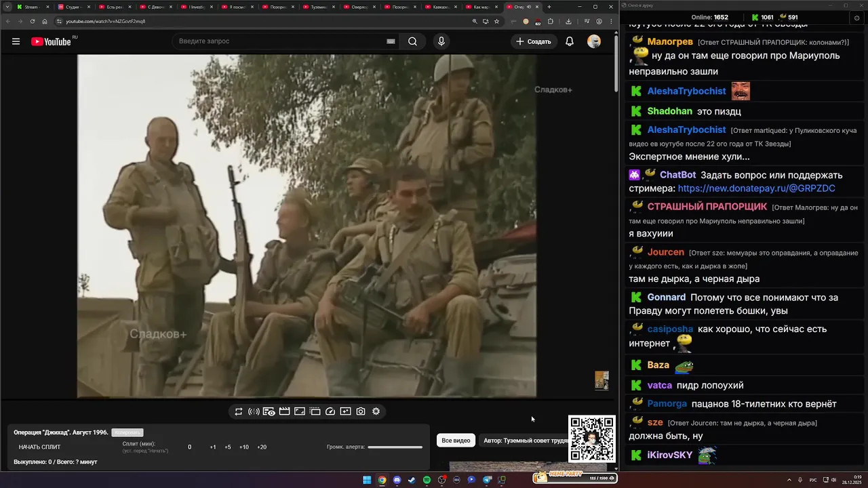Open Steam from the taskbar
The height and width of the screenshot is (488, 868).
(412, 480)
